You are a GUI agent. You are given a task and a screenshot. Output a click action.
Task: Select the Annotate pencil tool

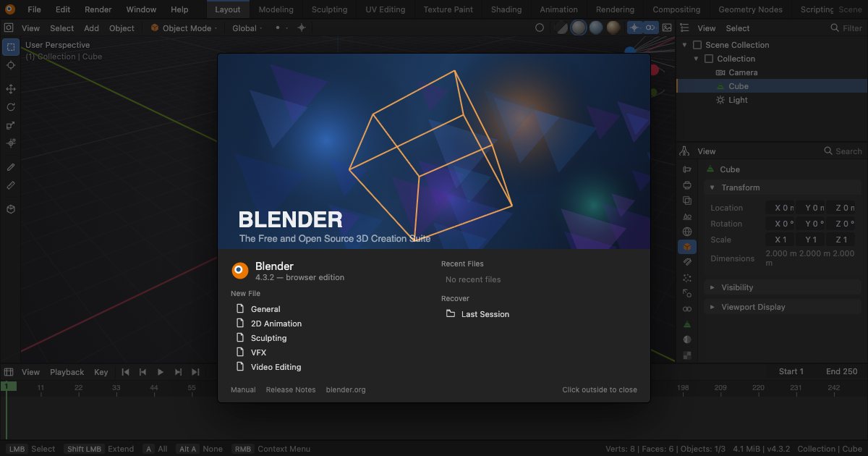click(11, 167)
